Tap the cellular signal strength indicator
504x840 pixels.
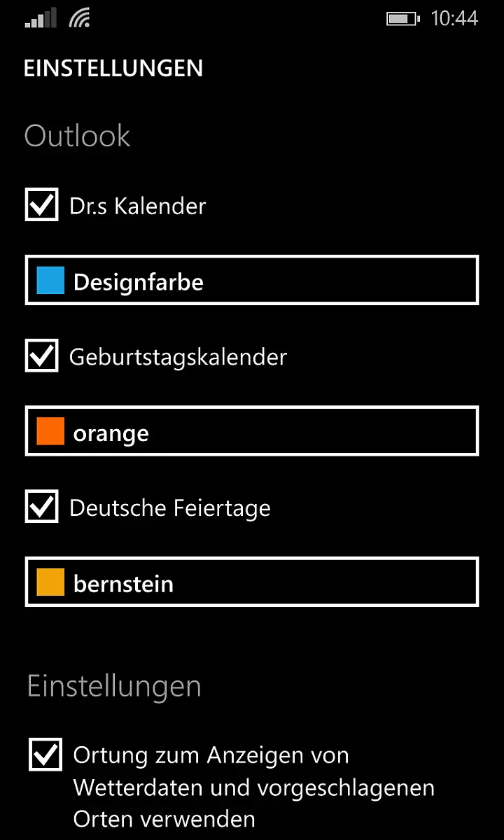point(38,17)
